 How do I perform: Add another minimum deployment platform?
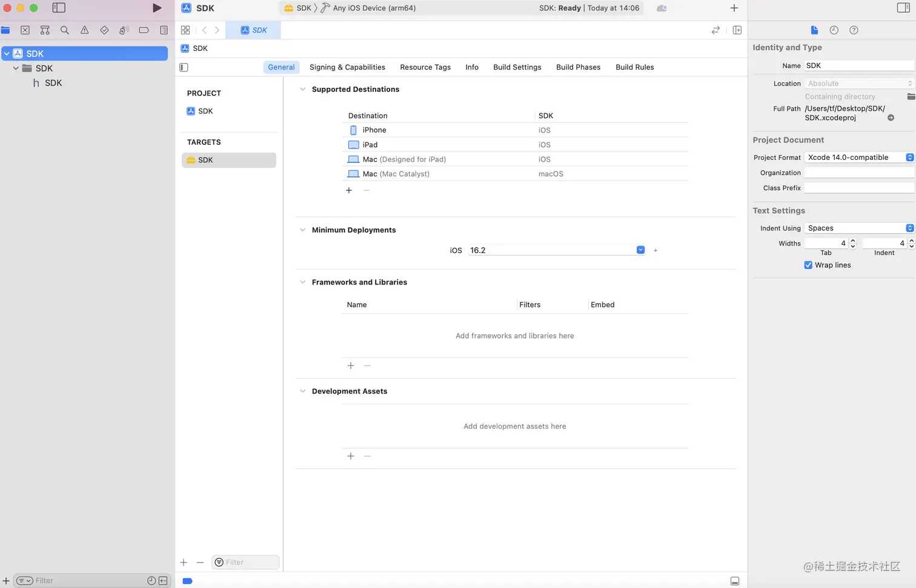(655, 250)
